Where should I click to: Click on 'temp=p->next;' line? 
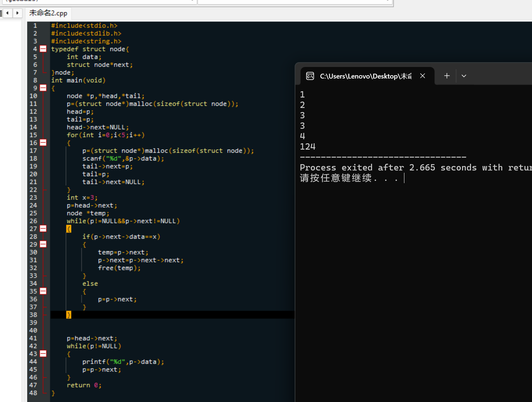(123, 252)
